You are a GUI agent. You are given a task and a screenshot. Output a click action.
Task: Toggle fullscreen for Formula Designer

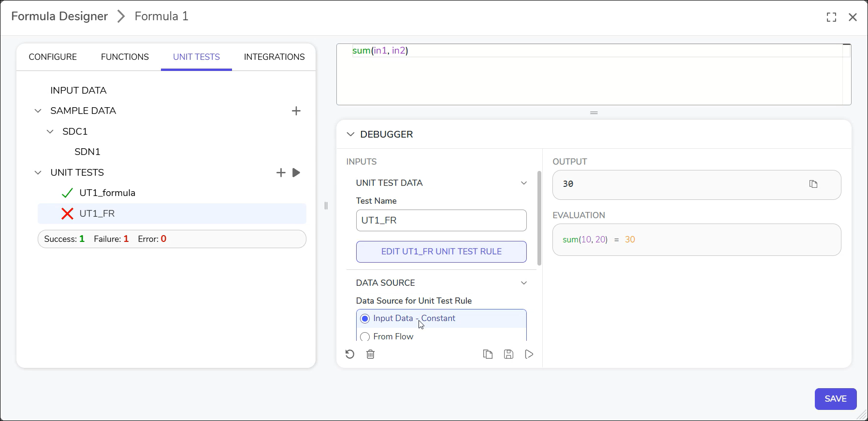tap(831, 17)
